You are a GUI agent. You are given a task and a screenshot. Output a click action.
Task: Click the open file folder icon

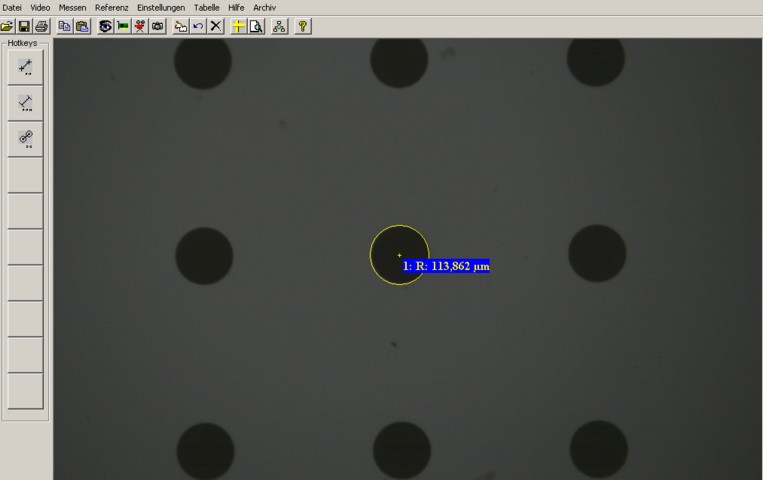point(7,26)
